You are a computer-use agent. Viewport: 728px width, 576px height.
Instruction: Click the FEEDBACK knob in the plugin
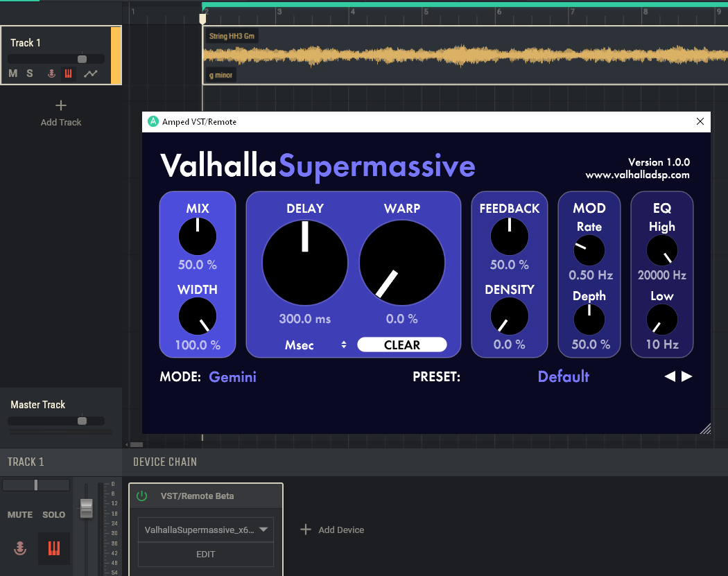point(509,236)
